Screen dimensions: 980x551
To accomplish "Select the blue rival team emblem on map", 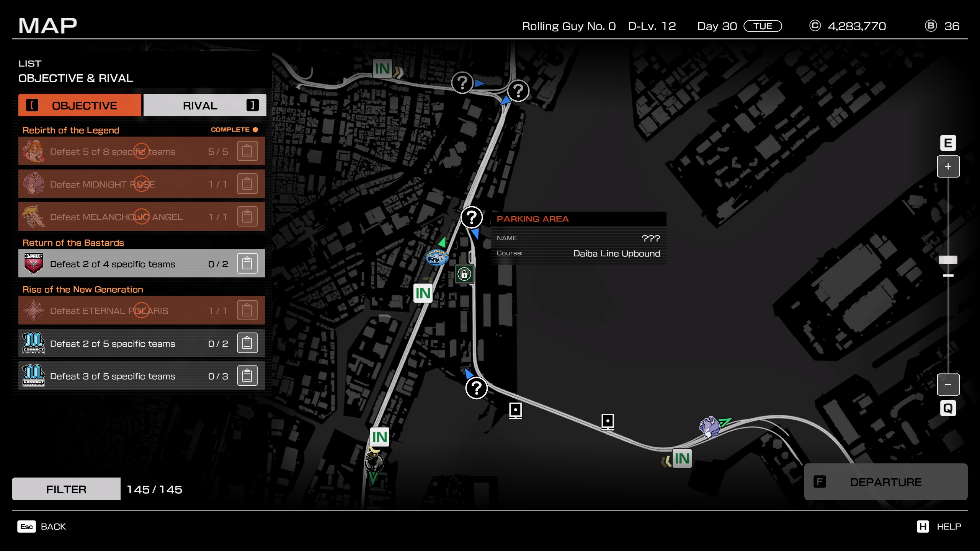I will click(x=437, y=258).
